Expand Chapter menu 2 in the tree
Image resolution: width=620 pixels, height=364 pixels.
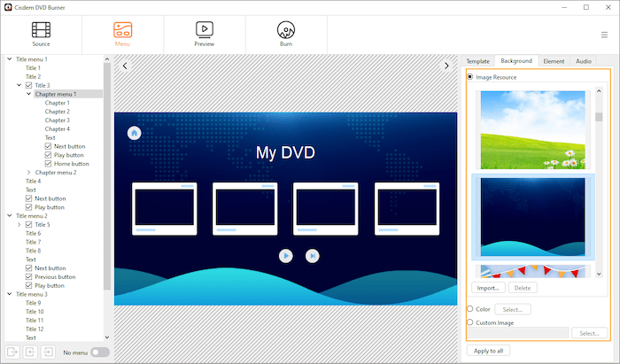pos(29,173)
